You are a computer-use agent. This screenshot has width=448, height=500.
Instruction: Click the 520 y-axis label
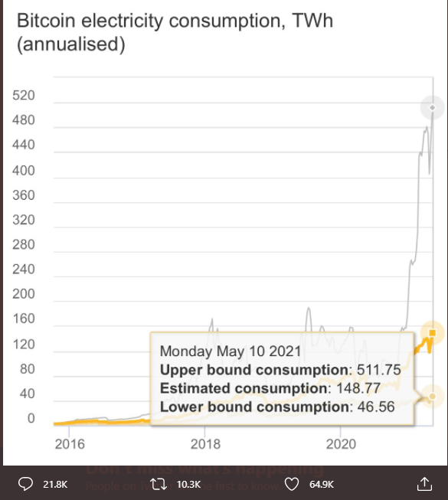click(x=24, y=96)
